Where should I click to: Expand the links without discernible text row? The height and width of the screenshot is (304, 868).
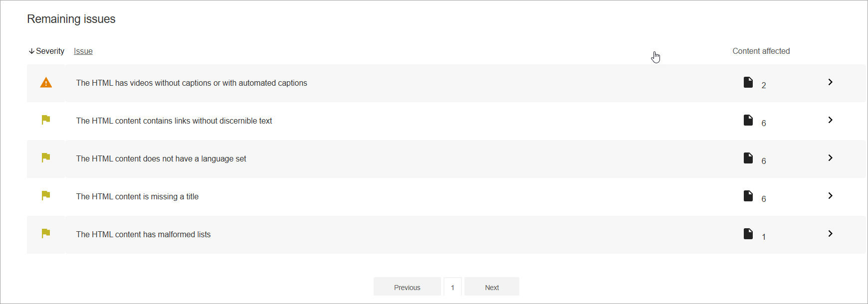coord(830,120)
